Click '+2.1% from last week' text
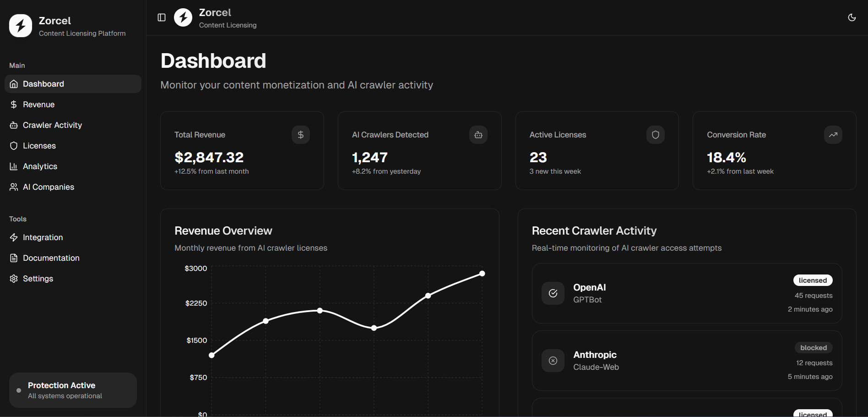Screen dimensions: 868x417 pos(740,171)
